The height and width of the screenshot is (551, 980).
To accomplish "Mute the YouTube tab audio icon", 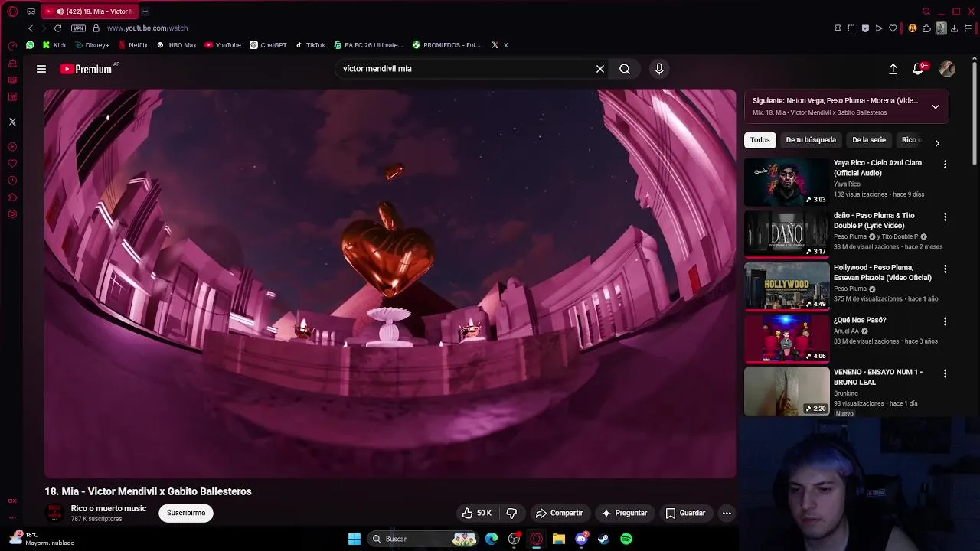I will 60,11.
